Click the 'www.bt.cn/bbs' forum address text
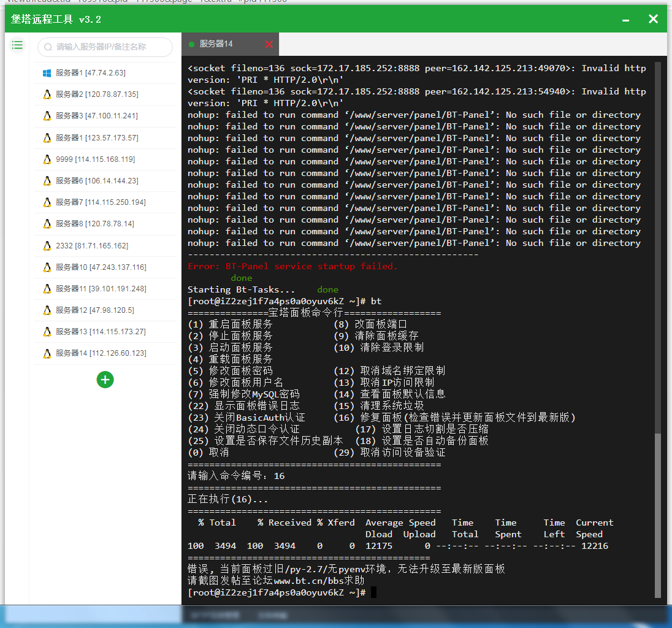 coord(308,581)
